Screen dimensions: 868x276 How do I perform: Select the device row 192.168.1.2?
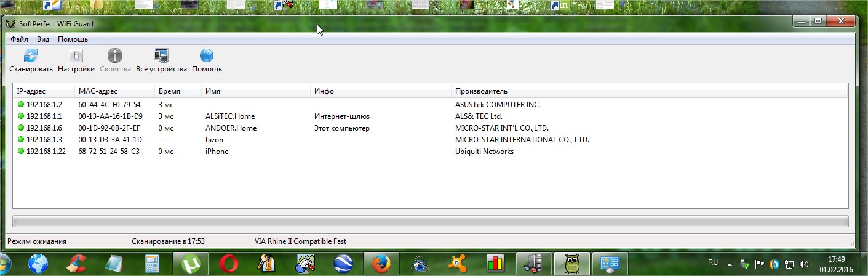click(x=430, y=105)
